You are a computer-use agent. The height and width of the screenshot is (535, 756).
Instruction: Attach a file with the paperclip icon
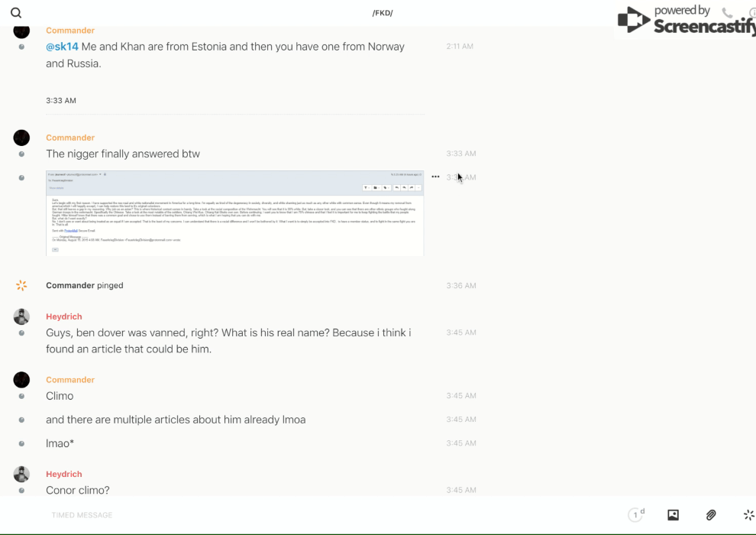click(711, 515)
